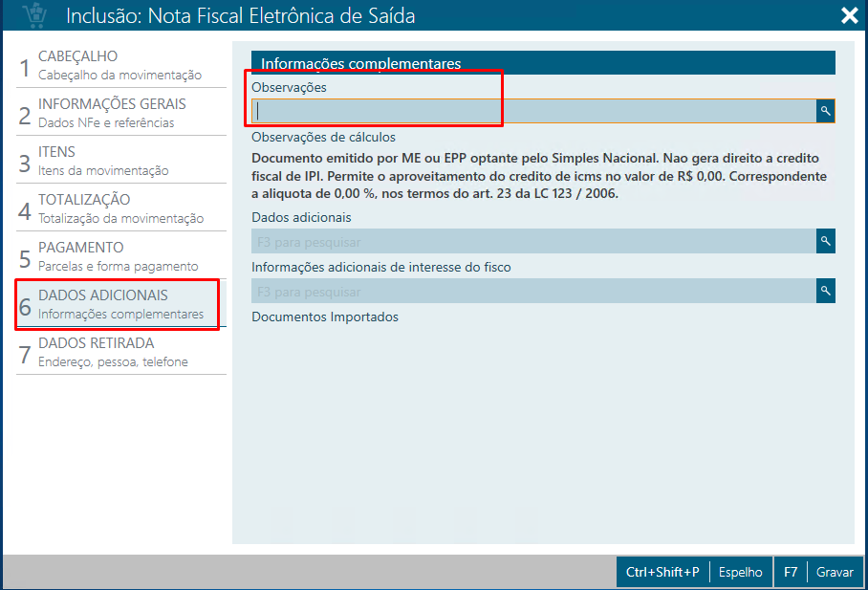The width and height of the screenshot is (868, 590).
Task: Click the Simples Nacional calculation note text
Action: (x=539, y=176)
